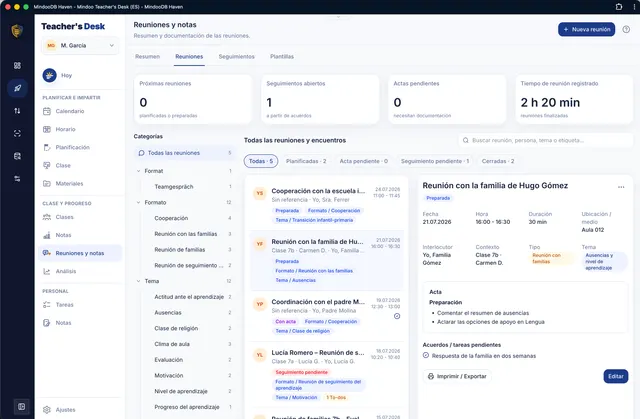Select Ausencias category
This screenshot has height=419, width=640.
pos(188,313)
